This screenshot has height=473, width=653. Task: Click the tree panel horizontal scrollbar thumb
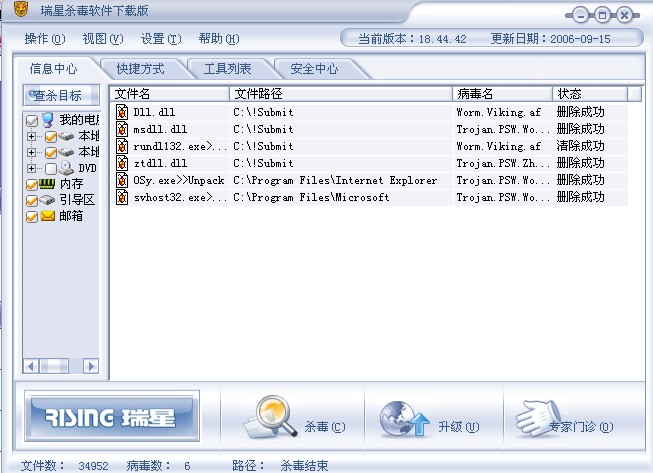coord(54,366)
